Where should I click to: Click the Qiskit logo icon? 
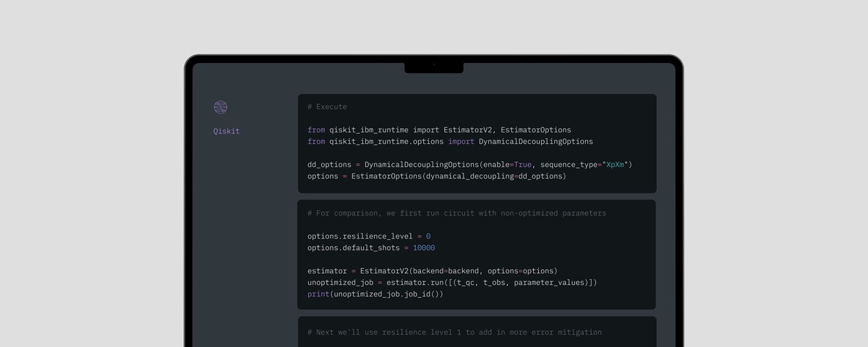point(221,107)
